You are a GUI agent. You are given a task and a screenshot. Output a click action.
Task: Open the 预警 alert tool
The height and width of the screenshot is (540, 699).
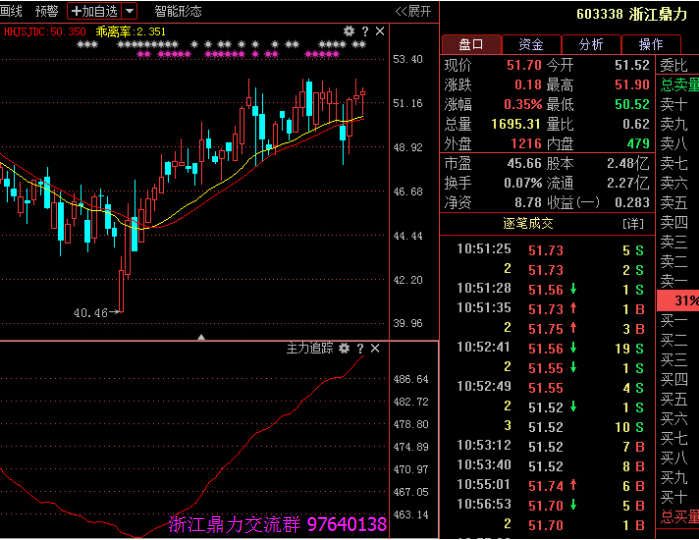click(46, 11)
